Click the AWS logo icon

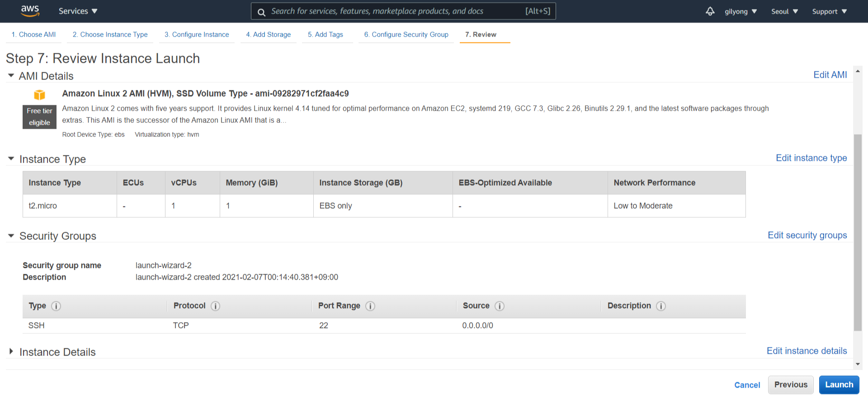tap(30, 11)
